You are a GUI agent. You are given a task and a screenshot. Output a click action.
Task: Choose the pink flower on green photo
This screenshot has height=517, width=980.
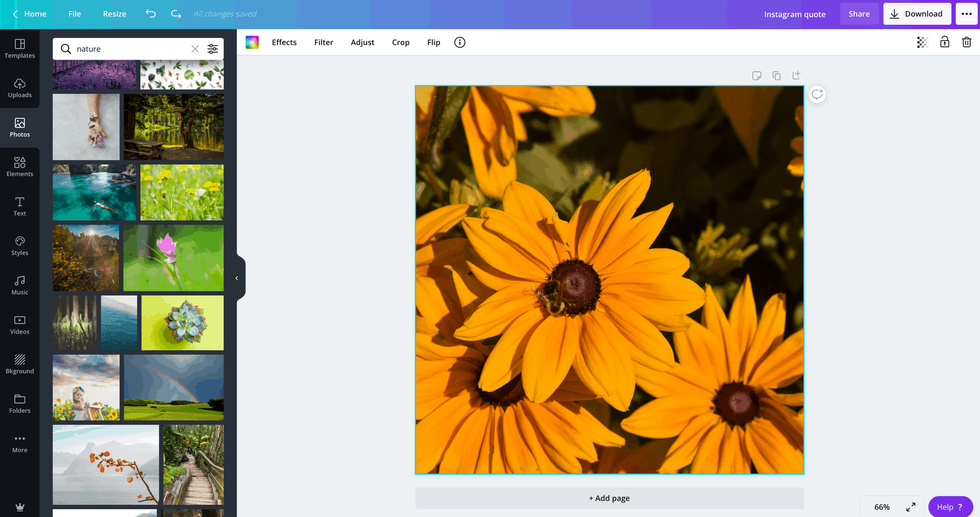(173, 258)
